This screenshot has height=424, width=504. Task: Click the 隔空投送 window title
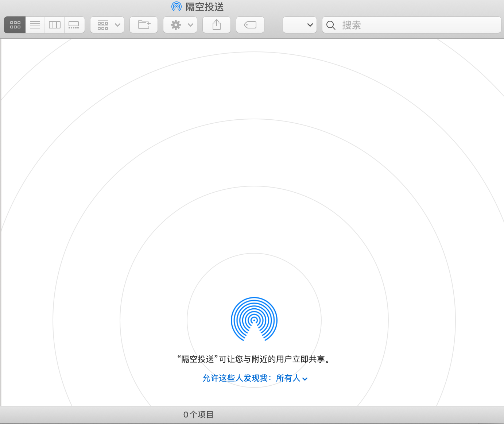(x=204, y=7)
